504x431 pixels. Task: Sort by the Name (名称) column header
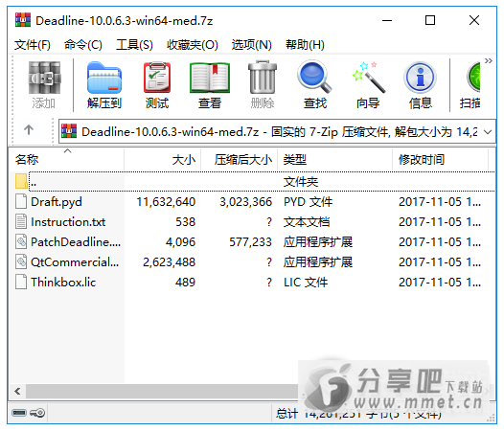(x=66, y=159)
